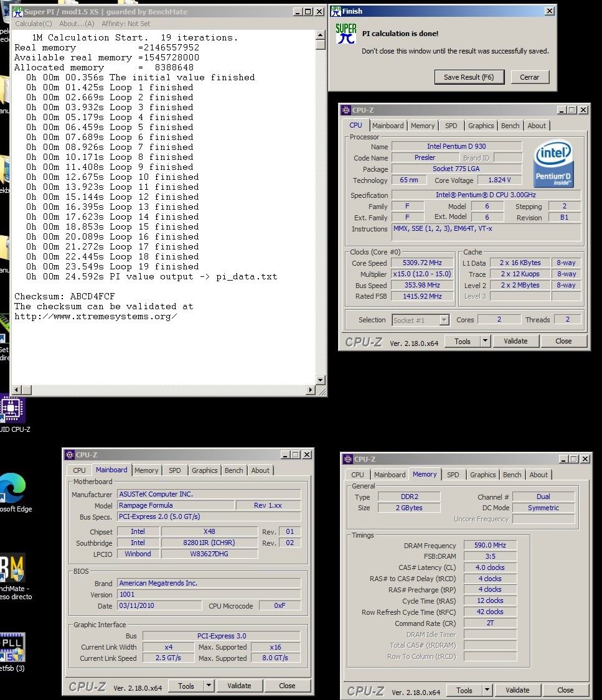The width and height of the screenshot is (602, 700).
Task: Expand the Socket #1 selection dropdown
Action: [443, 320]
